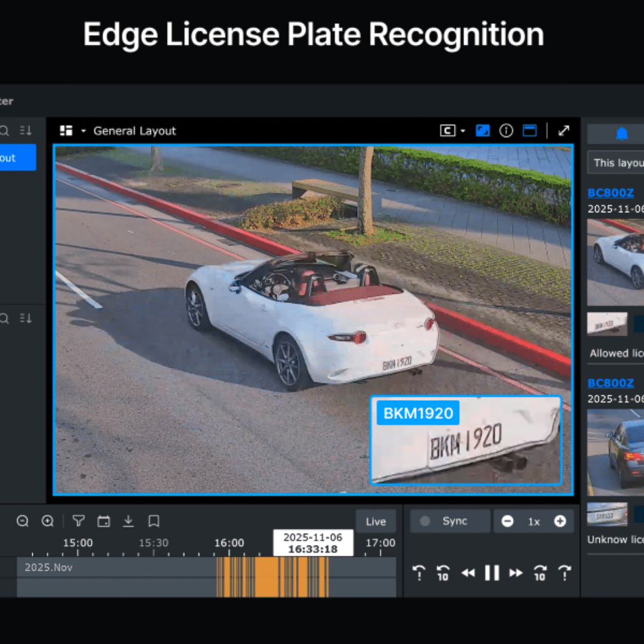
Task: Toggle the blue panel display icon
Action: (530, 131)
